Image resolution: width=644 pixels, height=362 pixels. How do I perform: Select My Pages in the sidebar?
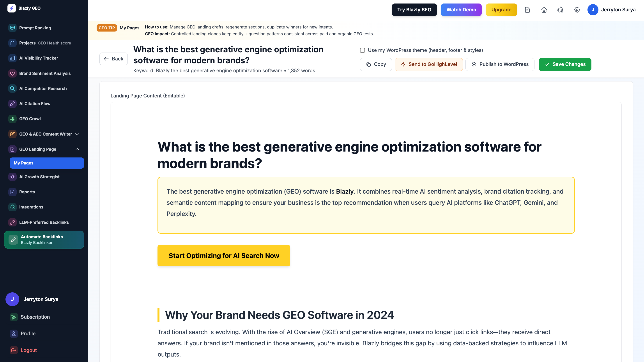[47, 163]
